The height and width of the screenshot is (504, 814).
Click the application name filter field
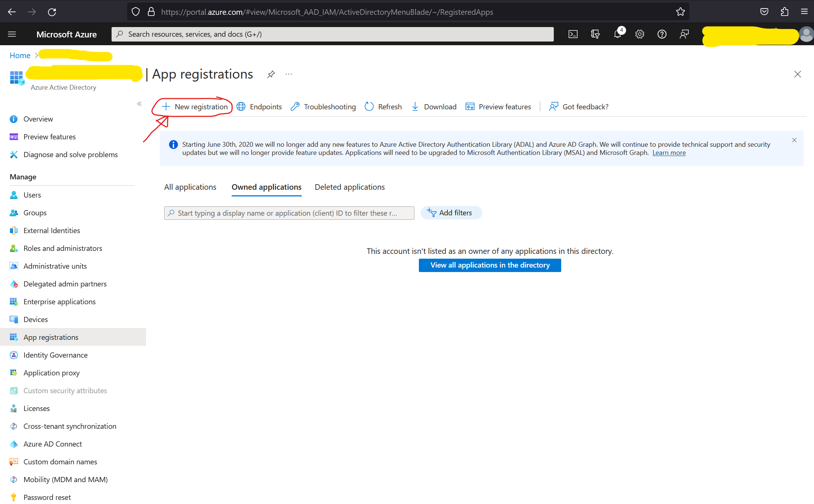289,213
